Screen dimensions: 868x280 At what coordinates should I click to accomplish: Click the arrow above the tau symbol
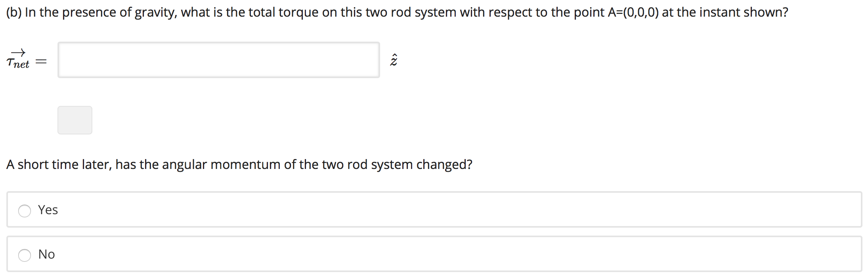pos(19,52)
